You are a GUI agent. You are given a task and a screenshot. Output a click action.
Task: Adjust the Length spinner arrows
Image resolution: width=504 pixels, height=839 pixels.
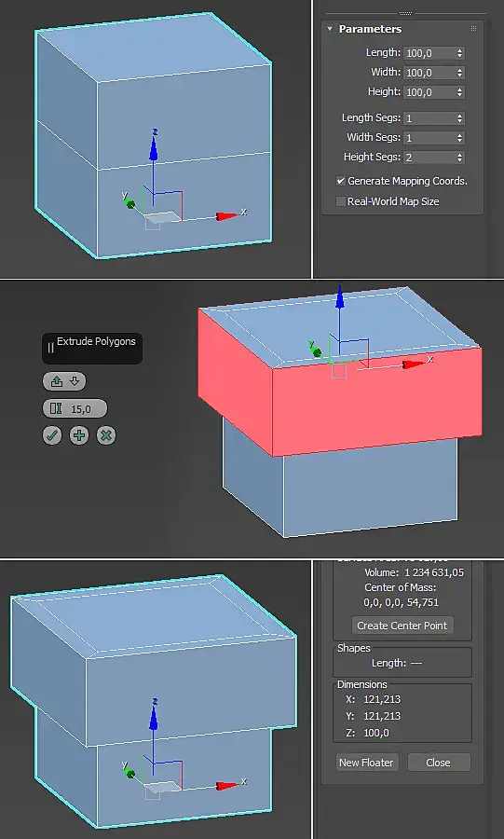click(x=459, y=53)
